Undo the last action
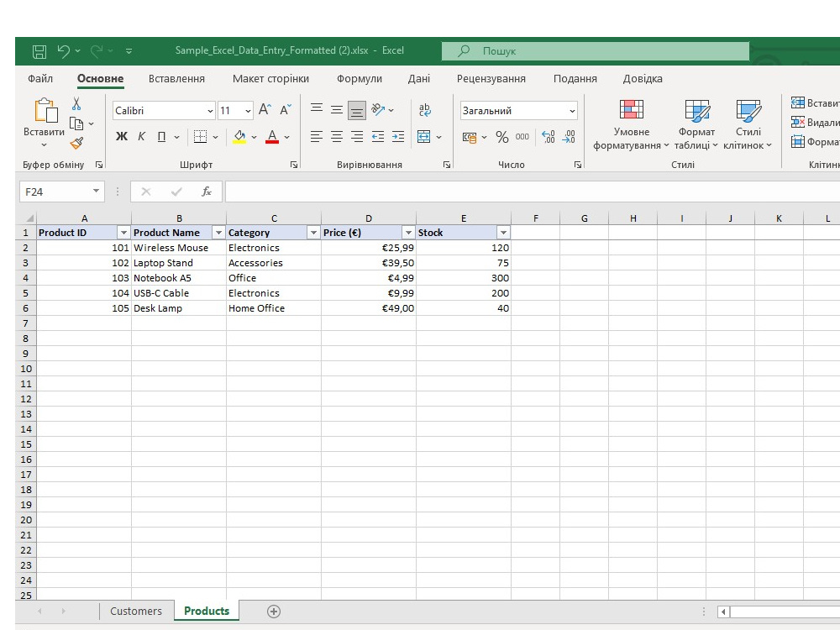Image resolution: width=840 pixels, height=630 pixels. click(x=64, y=51)
